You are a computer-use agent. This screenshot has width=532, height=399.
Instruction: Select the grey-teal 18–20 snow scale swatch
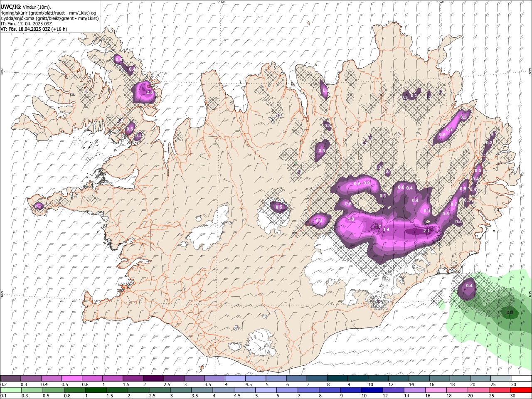point(460,378)
